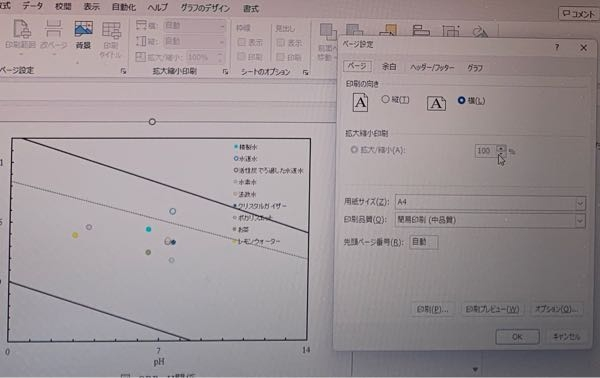
Task: Click the 印刷プレビュー(W) button
Action: [x=492, y=309]
